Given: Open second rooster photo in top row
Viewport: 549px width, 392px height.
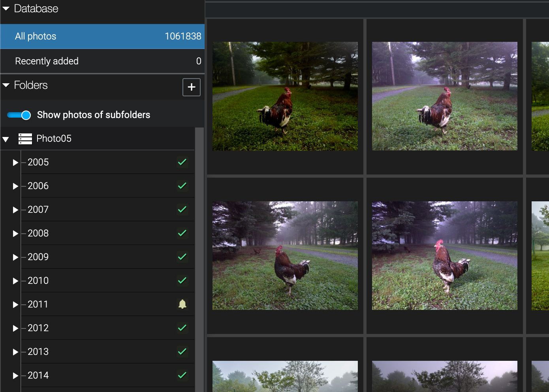Looking at the screenshot, I should point(445,96).
